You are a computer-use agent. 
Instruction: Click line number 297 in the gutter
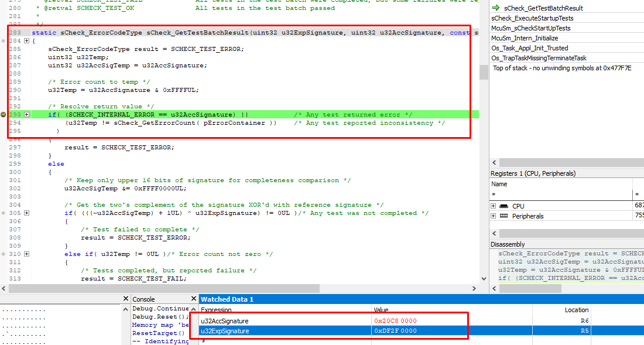click(15, 148)
